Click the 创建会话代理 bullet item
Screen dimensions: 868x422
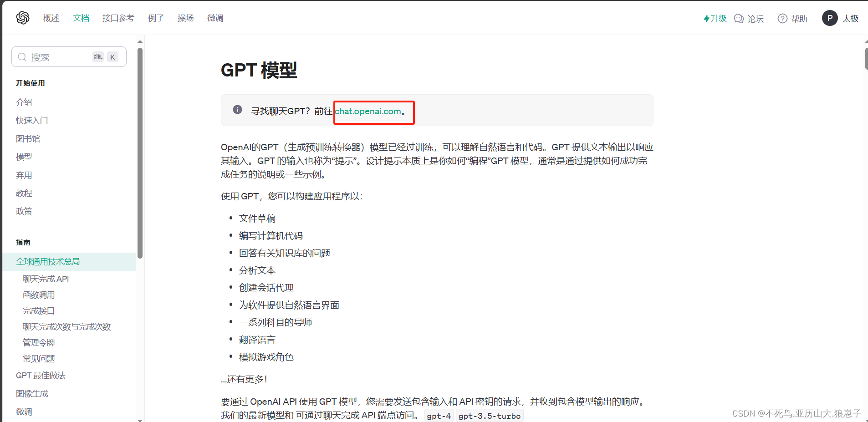[x=266, y=288]
